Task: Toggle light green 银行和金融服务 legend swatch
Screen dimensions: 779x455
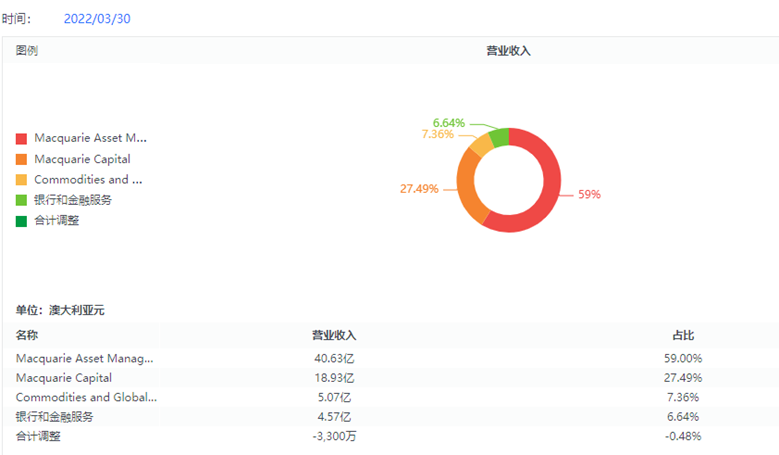Action: click(x=22, y=200)
